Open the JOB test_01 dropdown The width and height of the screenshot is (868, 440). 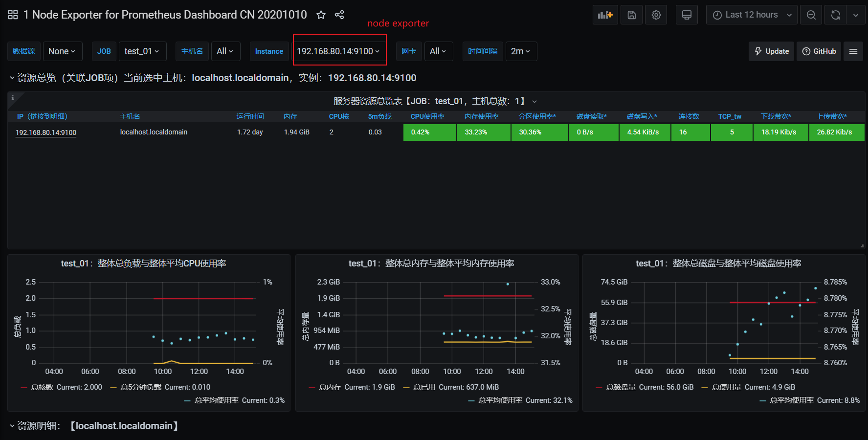[x=142, y=51]
